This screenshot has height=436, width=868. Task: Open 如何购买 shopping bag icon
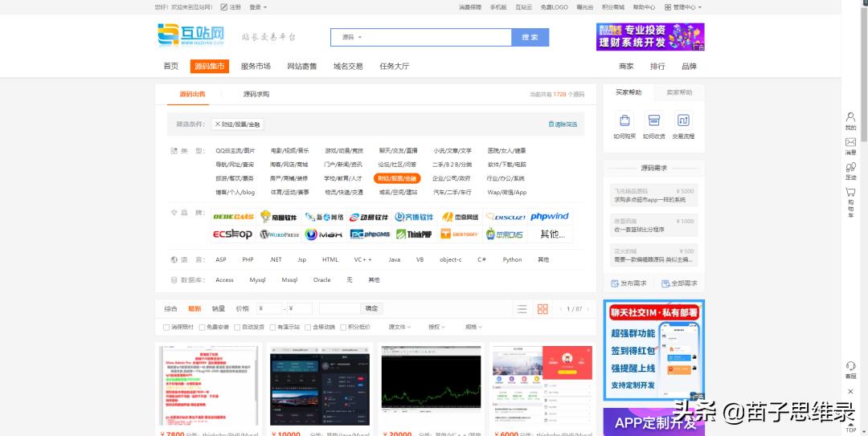coord(624,120)
